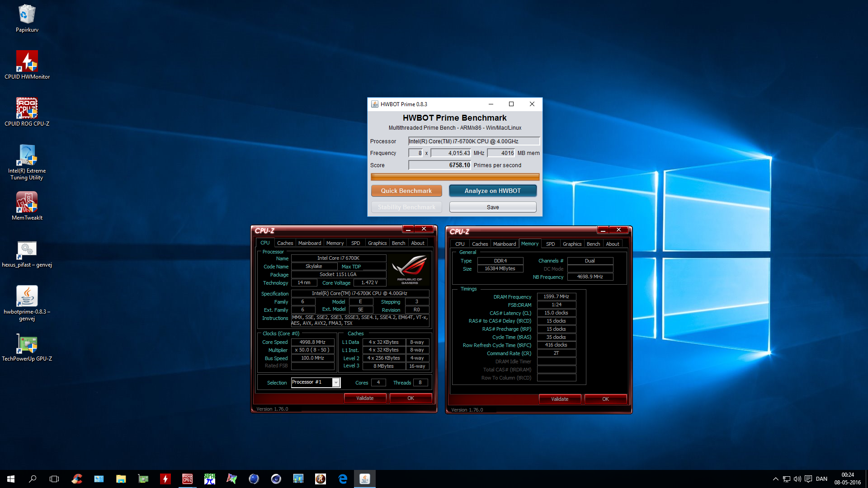Click the Multiplier value x 50.0
The height and width of the screenshot is (488, 868).
(312, 350)
